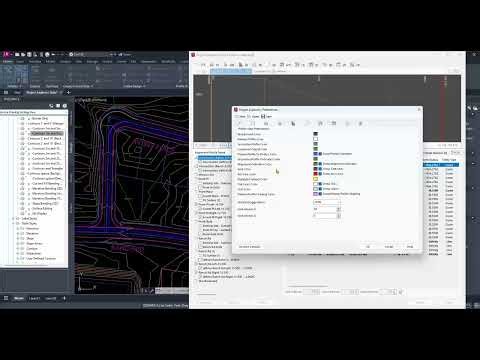Select the User-Defined Contours tree item
Image resolution: width=480 pixels, height=360 pixels.
pos(41,258)
